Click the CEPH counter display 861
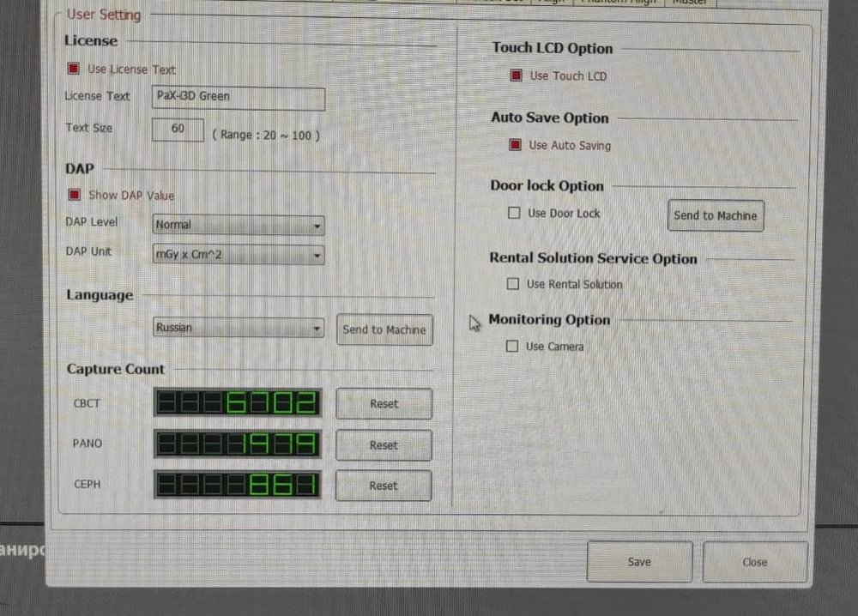The height and width of the screenshot is (616, 858). [238, 485]
